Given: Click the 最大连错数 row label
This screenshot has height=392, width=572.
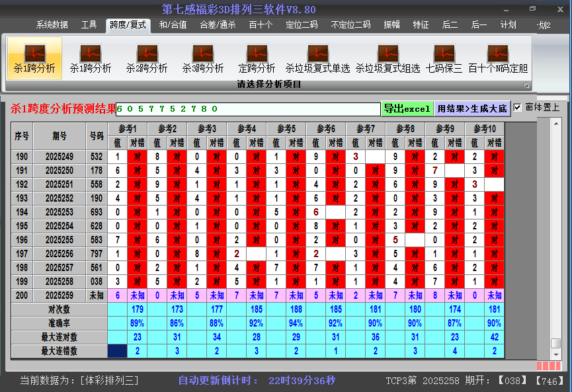Looking at the screenshot, I should [x=59, y=351].
